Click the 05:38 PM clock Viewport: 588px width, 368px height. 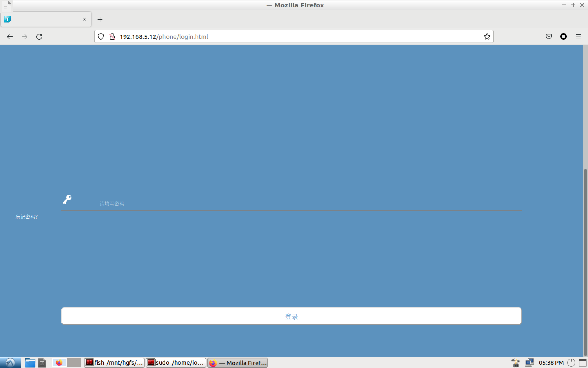(551, 363)
